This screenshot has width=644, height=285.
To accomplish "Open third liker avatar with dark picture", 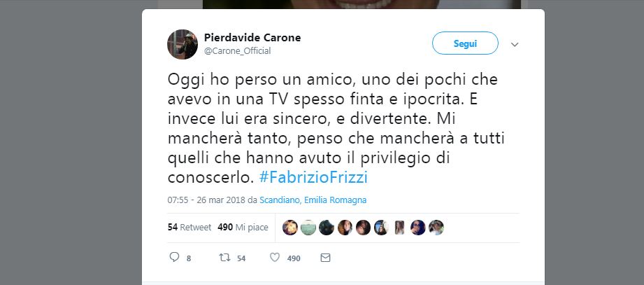I will [x=327, y=228].
